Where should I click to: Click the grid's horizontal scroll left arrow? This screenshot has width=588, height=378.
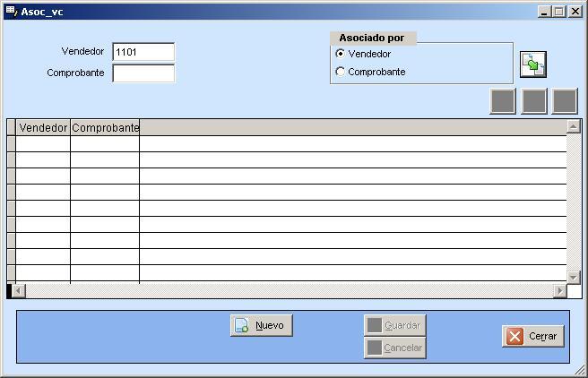(19, 291)
